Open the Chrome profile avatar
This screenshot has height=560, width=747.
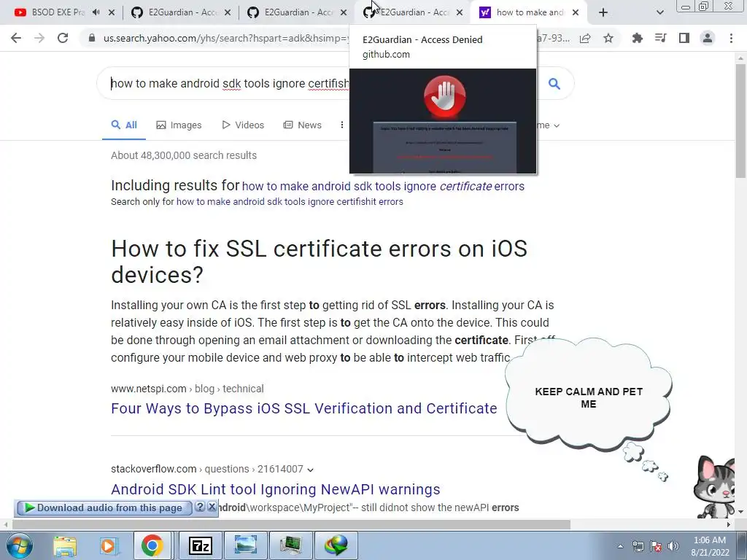click(708, 38)
